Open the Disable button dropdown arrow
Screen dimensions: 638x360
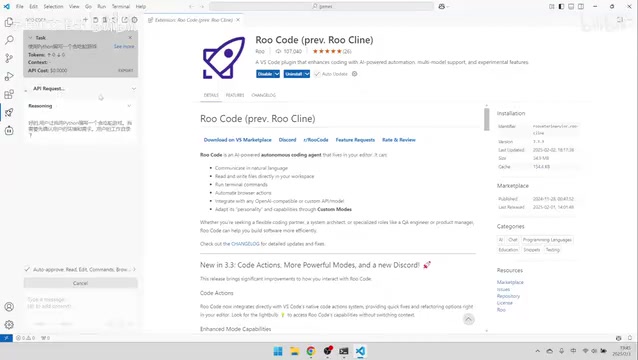tap(277, 74)
